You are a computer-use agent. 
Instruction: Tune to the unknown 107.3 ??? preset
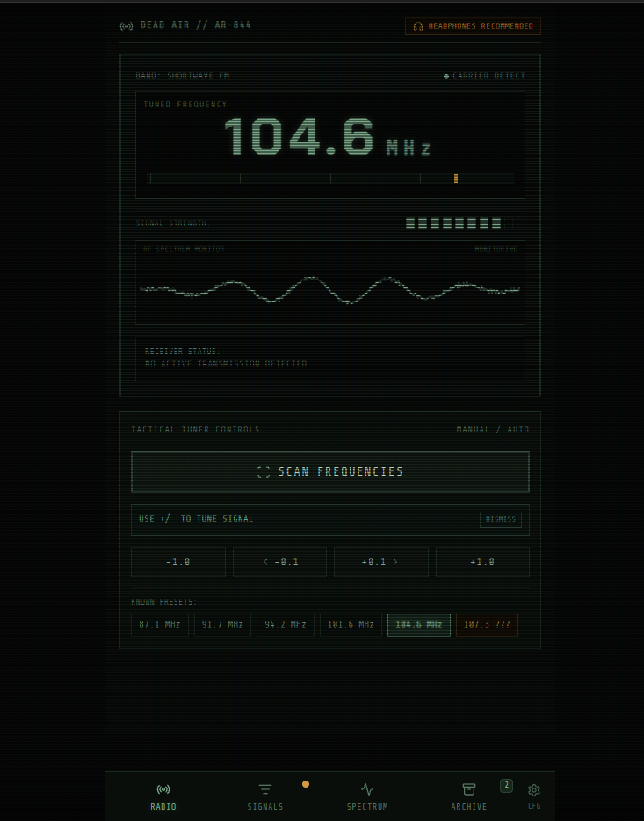(x=487, y=625)
